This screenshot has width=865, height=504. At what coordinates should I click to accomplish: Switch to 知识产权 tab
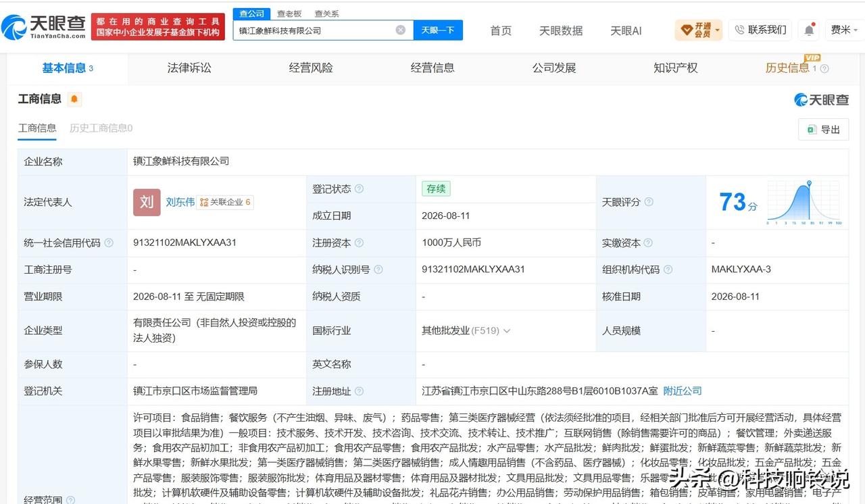[x=676, y=68]
